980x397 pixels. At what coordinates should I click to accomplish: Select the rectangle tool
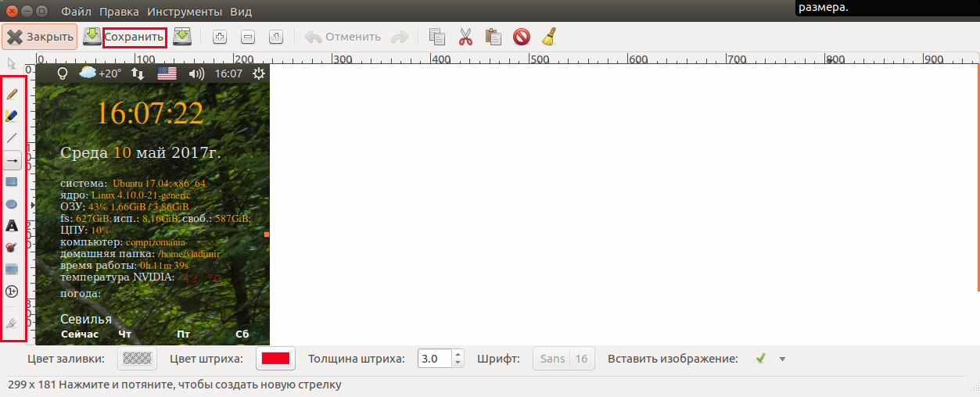coord(12,181)
